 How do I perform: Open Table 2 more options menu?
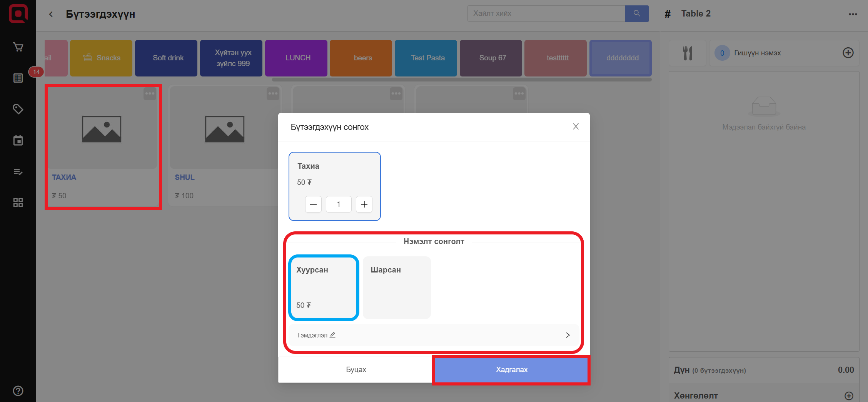point(853,14)
